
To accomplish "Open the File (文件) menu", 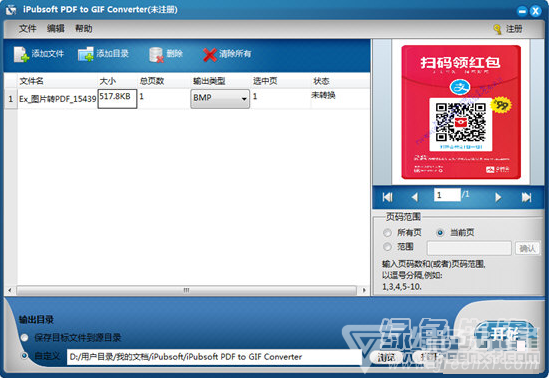I will click(27, 28).
